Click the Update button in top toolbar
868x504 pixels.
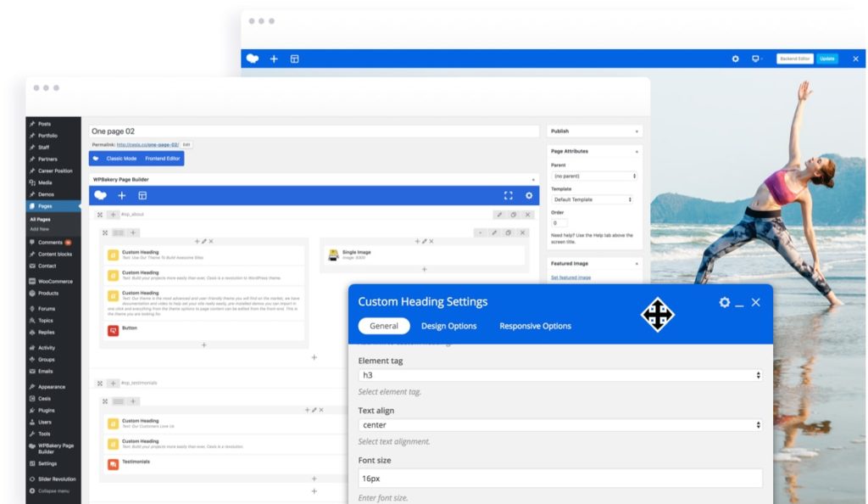click(826, 59)
